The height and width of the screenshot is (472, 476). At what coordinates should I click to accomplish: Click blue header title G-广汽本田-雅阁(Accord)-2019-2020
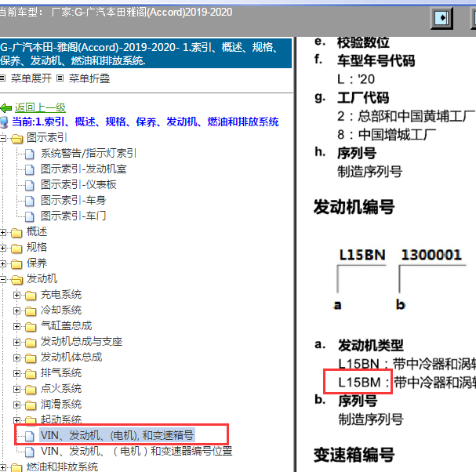coord(146,54)
